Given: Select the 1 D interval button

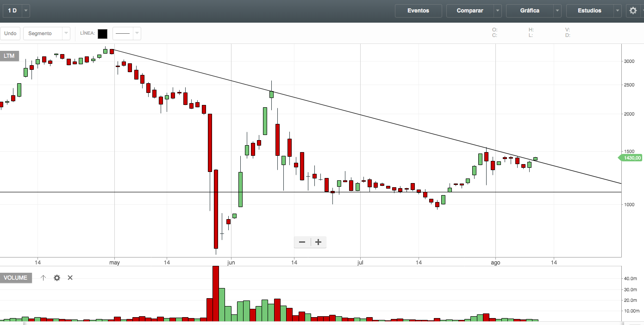Looking at the screenshot, I should click(x=13, y=11).
